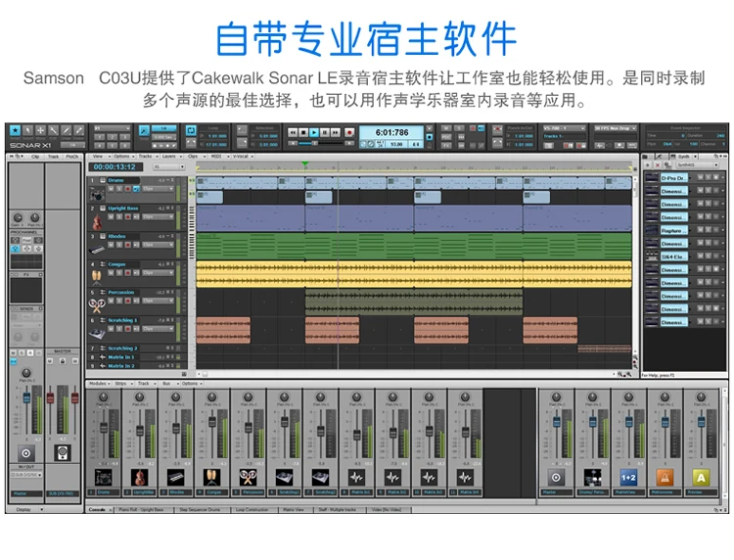Click the 1+2 MatrixView bus icon
Viewport: 734px width, 560px height.
pyautogui.click(x=628, y=478)
